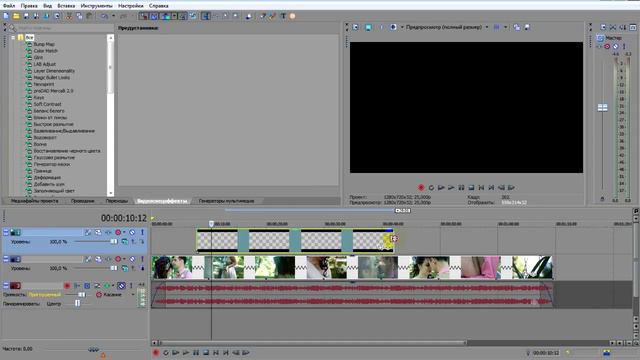Screen dimensions: 640x360
Task: Open automation mode dropdown on top video track
Action: click(124, 232)
